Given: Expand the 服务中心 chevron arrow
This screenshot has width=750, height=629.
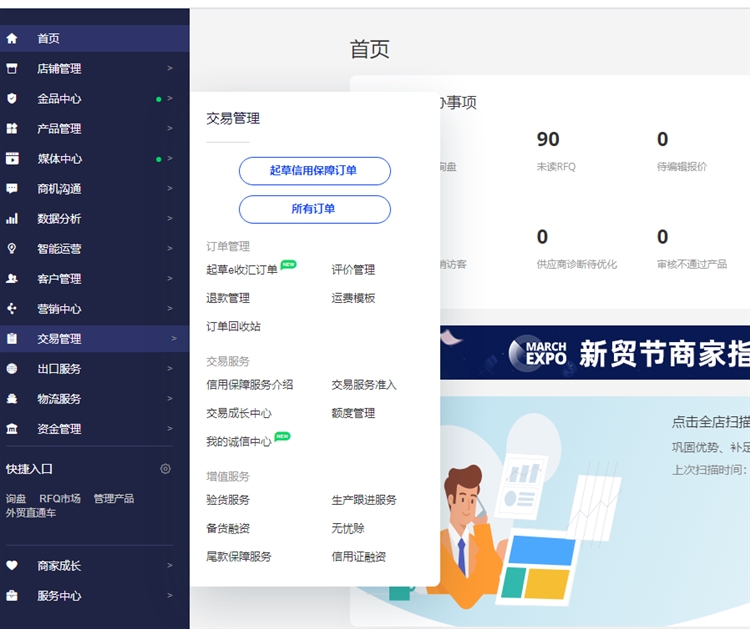Looking at the screenshot, I should pyautogui.click(x=170, y=596).
